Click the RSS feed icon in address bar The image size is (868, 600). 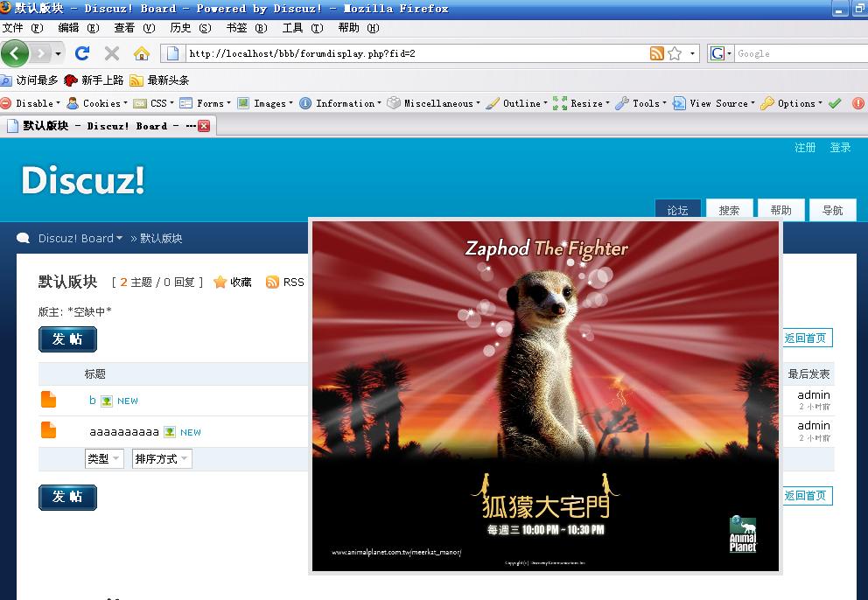point(656,53)
